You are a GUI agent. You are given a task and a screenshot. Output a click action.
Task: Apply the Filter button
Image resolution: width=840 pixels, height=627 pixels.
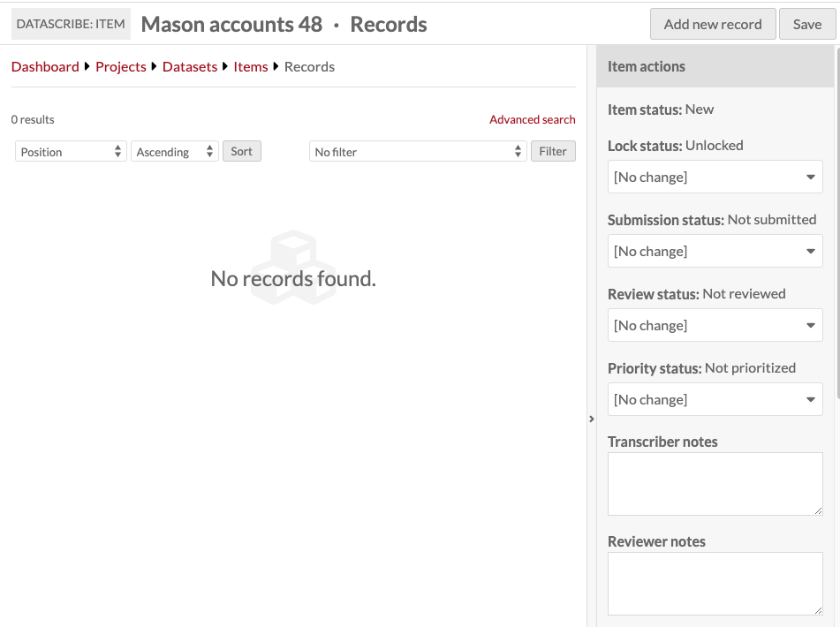coord(553,151)
